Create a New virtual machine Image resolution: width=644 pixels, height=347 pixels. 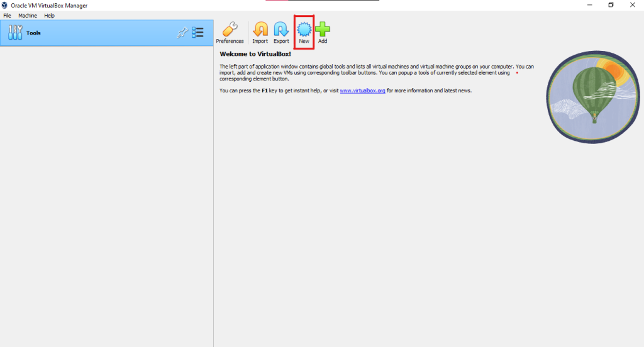(304, 33)
